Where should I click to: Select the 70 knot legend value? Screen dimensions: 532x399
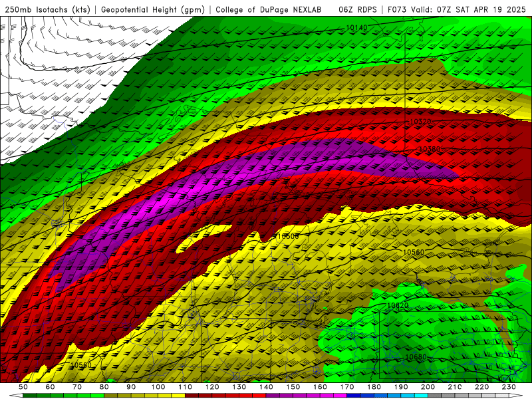[77, 387]
